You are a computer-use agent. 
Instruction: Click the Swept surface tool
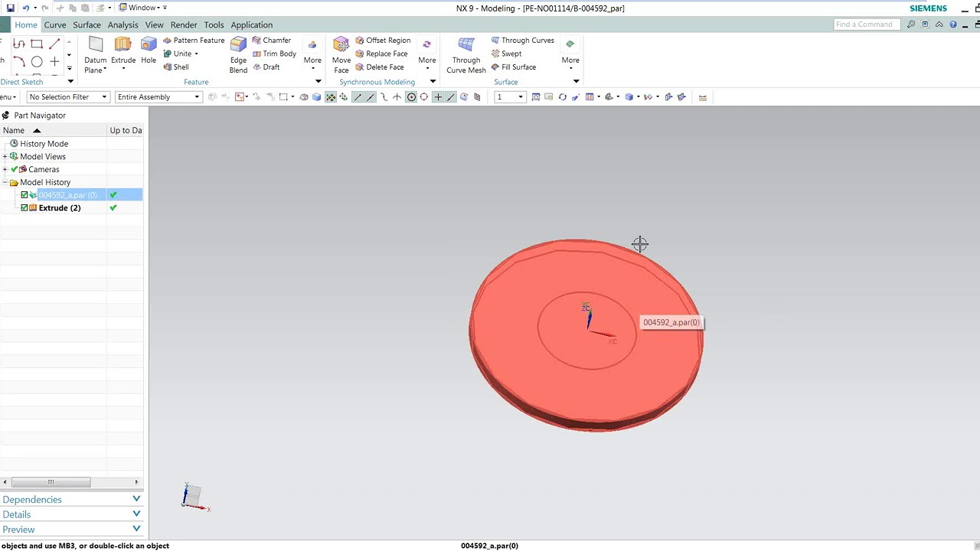point(506,54)
